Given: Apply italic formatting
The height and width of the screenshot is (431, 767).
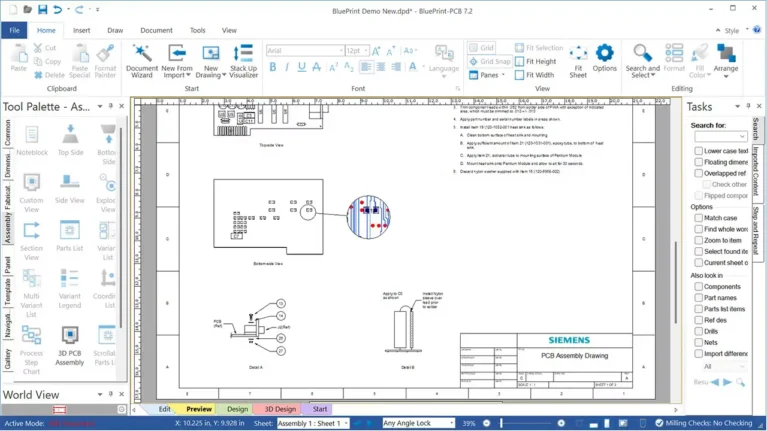Looking at the screenshot, I should [287, 67].
